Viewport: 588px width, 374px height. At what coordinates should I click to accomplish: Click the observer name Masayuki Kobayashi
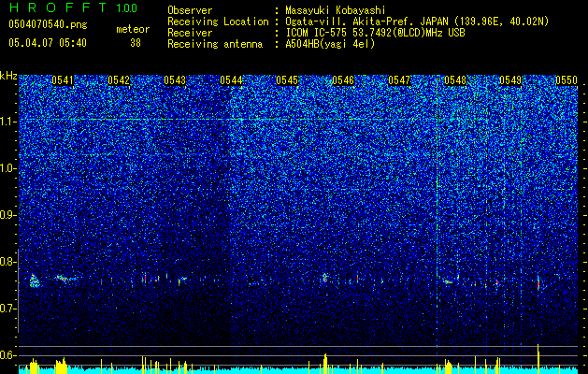336,10
